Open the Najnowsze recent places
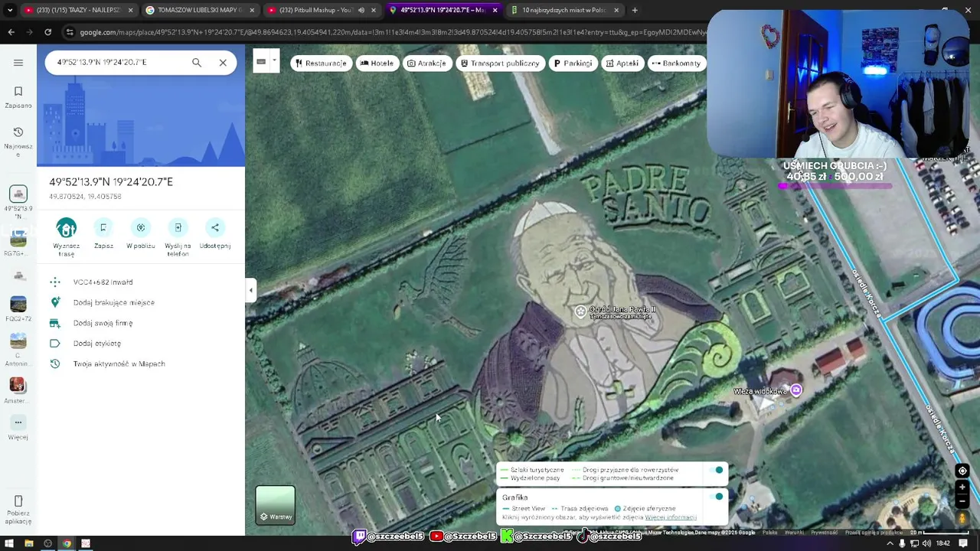980x551 pixels. pos(18,142)
